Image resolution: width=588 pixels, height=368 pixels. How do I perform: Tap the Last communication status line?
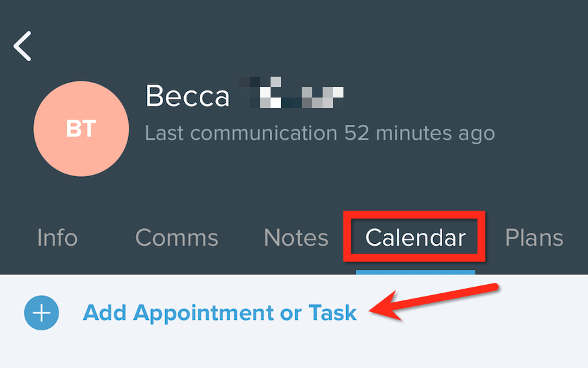[320, 133]
